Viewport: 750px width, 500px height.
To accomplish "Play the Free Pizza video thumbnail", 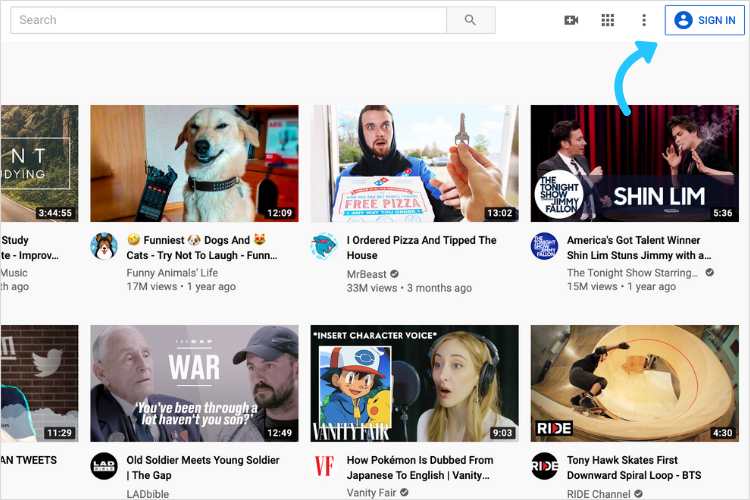I will point(414,163).
